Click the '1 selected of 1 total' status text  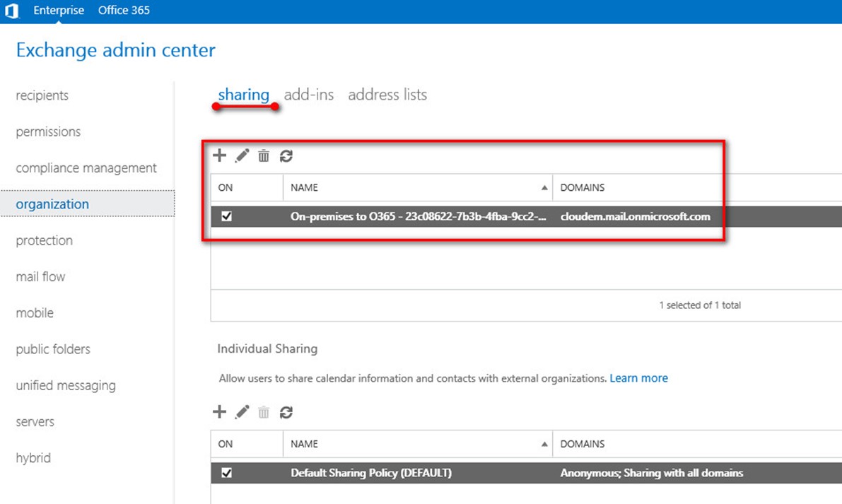[700, 305]
